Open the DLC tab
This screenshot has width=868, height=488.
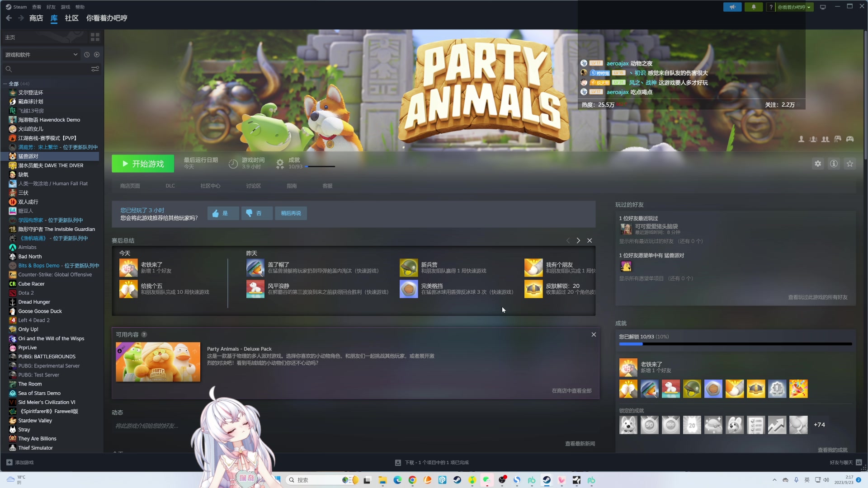point(170,186)
